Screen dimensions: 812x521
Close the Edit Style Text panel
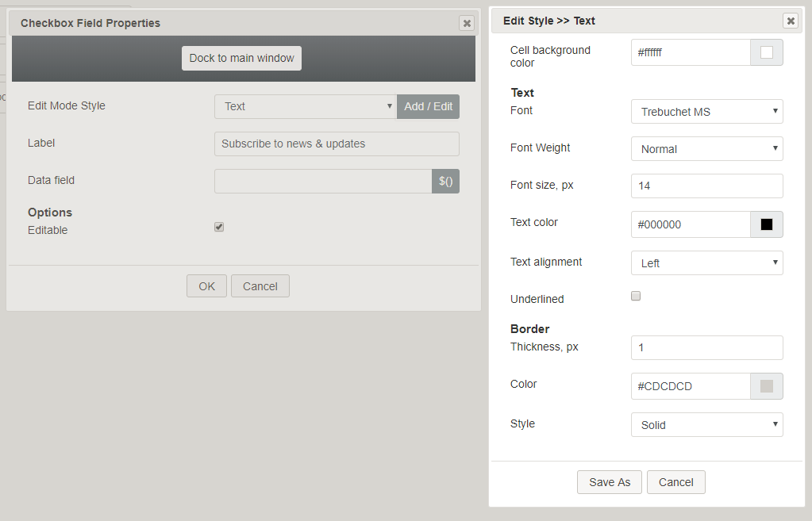point(791,21)
